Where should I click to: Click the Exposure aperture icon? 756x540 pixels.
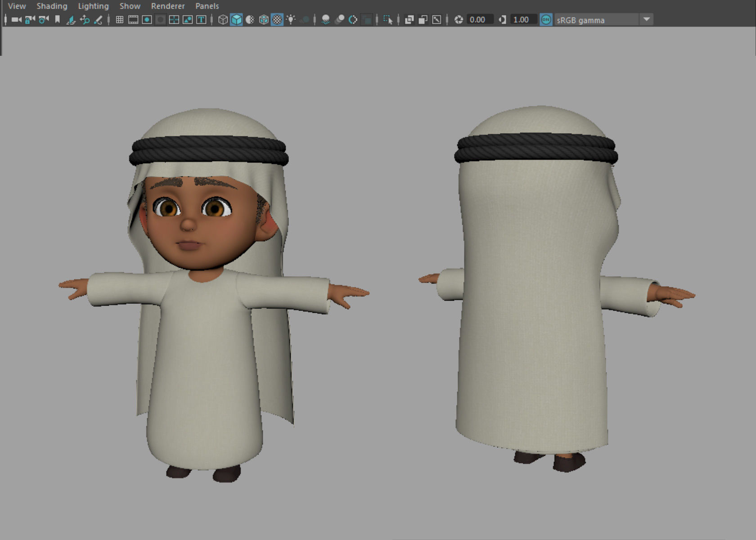pyautogui.click(x=459, y=19)
